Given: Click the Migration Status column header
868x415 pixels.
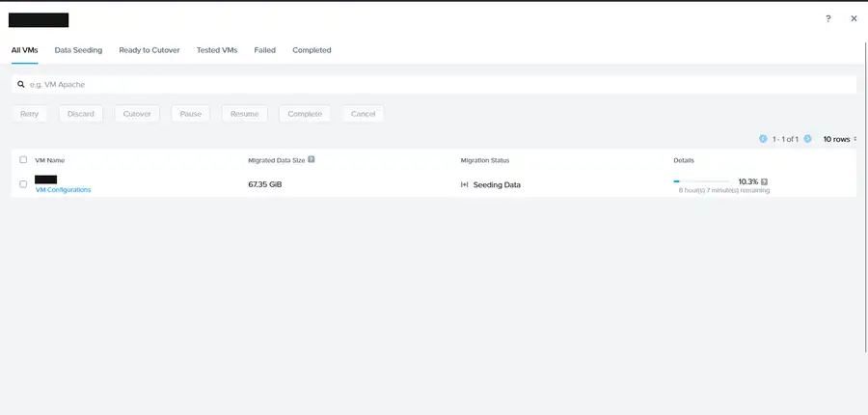Looking at the screenshot, I should coord(485,160).
